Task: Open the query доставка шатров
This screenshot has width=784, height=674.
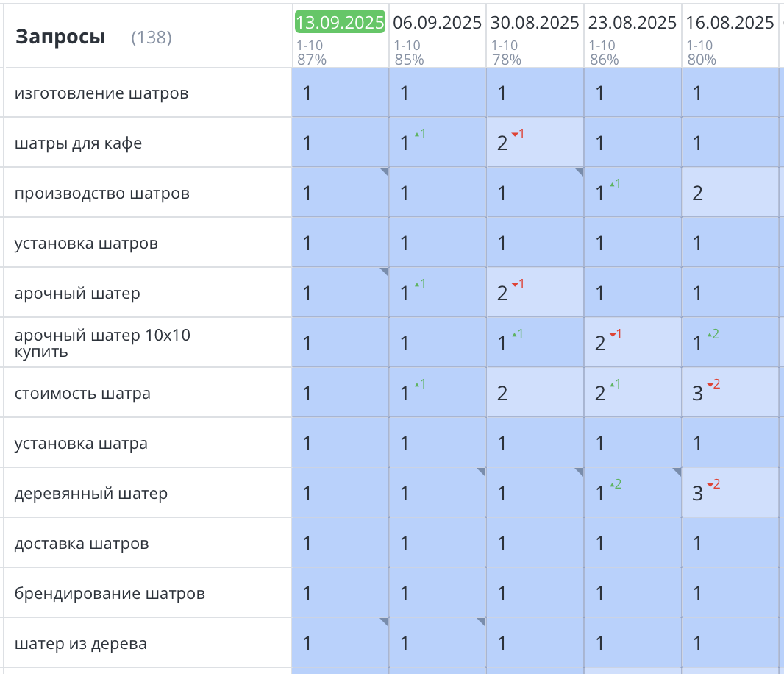Action: pyautogui.click(x=82, y=544)
